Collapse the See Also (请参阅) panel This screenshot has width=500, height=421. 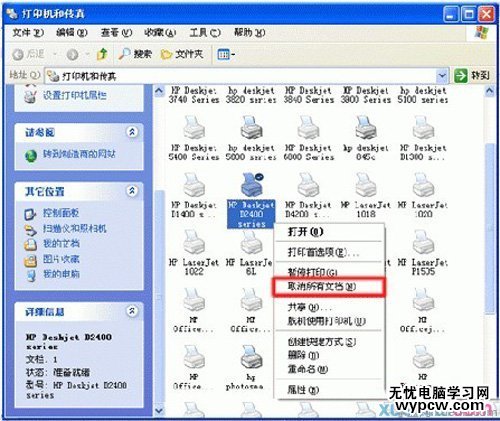pos(132,132)
